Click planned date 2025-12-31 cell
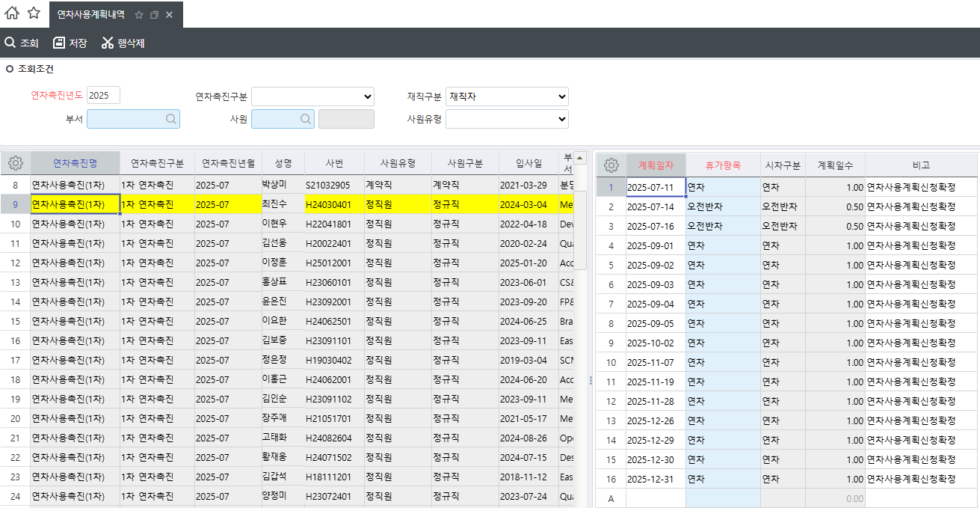This screenshot has height=508, width=980. pos(656,479)
